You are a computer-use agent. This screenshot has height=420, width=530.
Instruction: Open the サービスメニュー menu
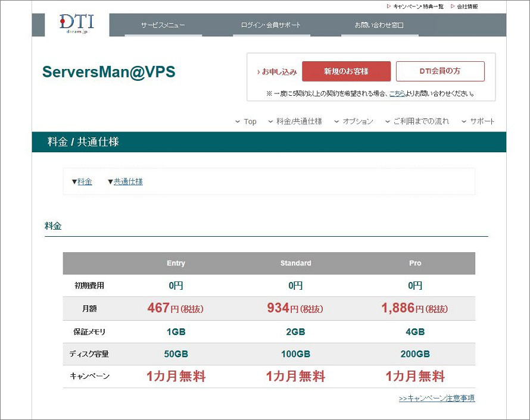163,25
